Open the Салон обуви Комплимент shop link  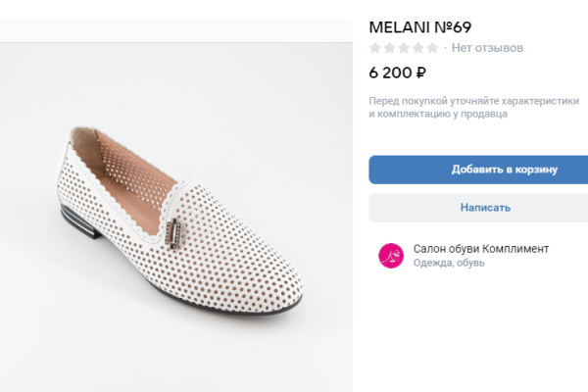pos(481,249)
